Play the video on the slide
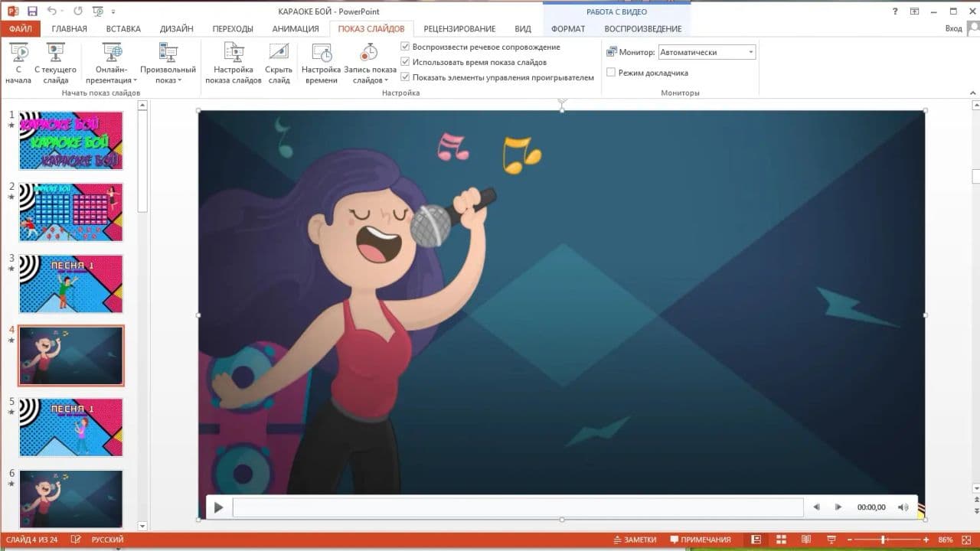Screen dimensions: 980x551 pyautogui.click(x=218, y=507)
